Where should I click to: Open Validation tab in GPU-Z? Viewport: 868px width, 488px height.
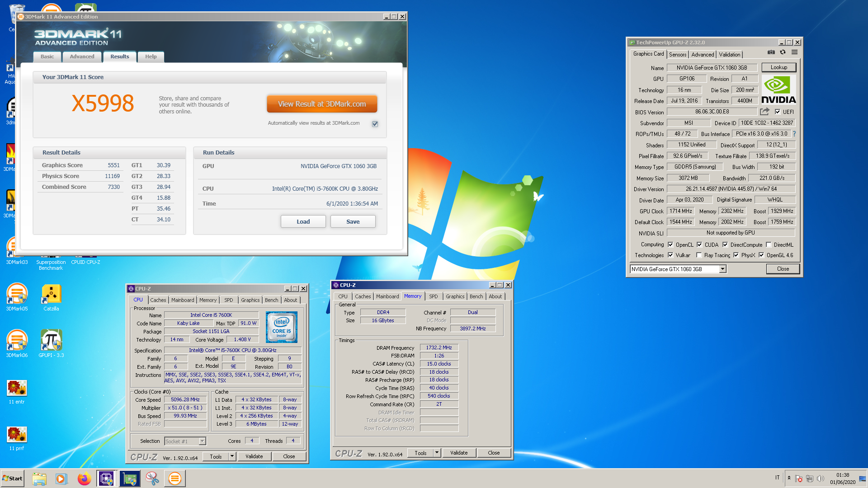[x=730, y=54]
